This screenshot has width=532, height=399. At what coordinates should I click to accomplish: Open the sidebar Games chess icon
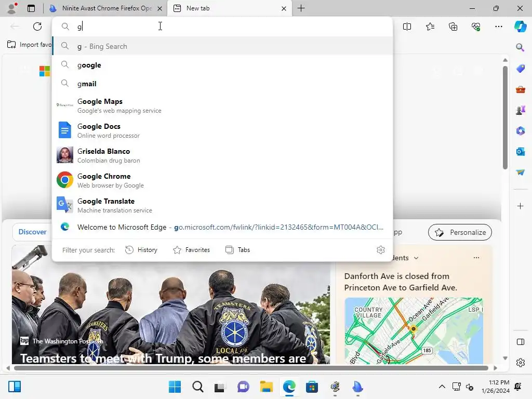point(520,110)
